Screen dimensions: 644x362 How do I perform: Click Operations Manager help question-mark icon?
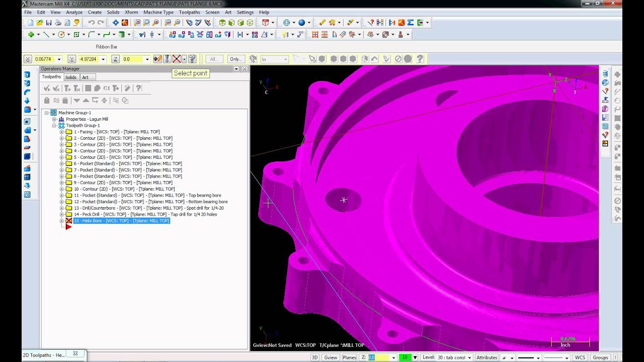[138, 88]
